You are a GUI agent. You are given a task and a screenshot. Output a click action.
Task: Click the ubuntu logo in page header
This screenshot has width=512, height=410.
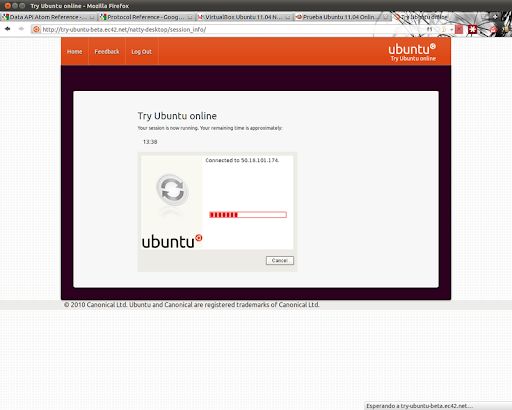point(412,52)
